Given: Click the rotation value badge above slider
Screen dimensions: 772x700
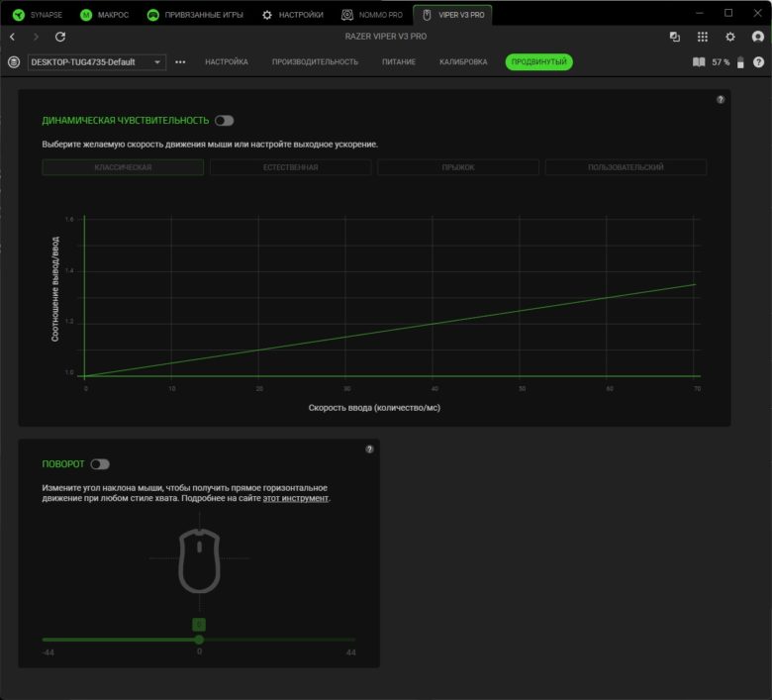Looking at the screenshot, I should (199, 625).
